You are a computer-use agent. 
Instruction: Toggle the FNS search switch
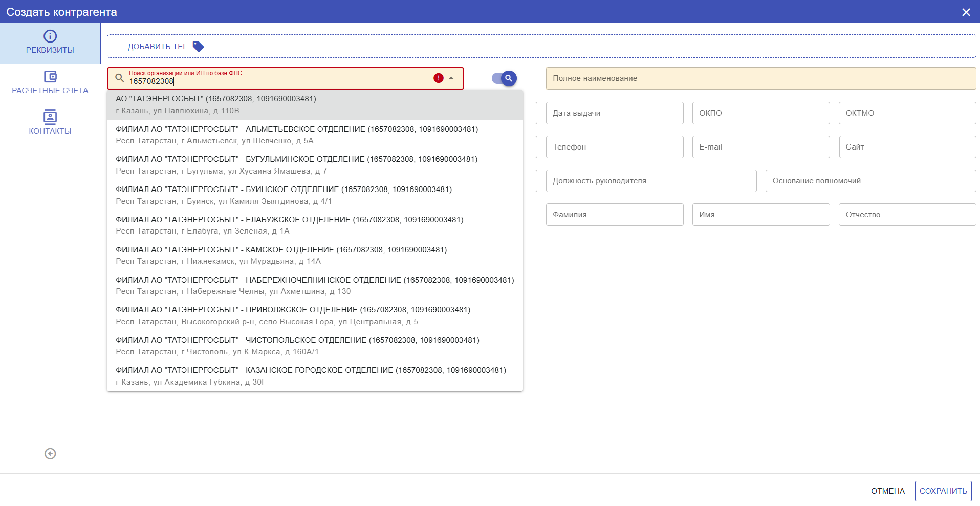coord(504,78)
